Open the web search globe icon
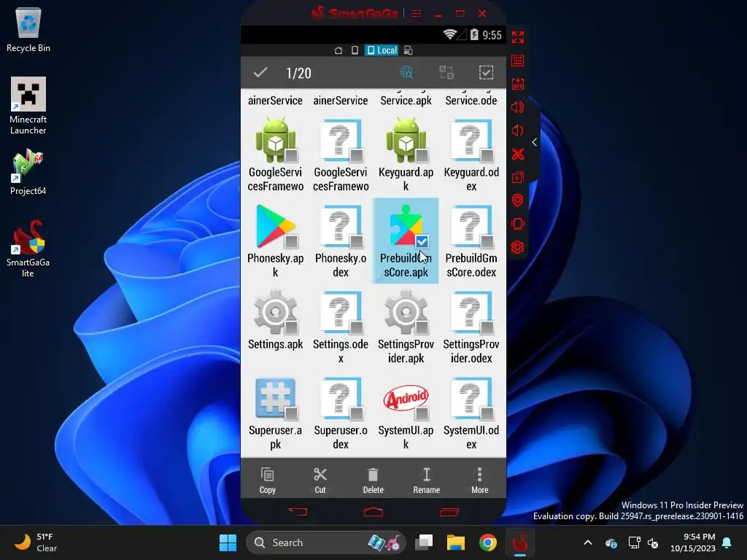 point(406,72)
